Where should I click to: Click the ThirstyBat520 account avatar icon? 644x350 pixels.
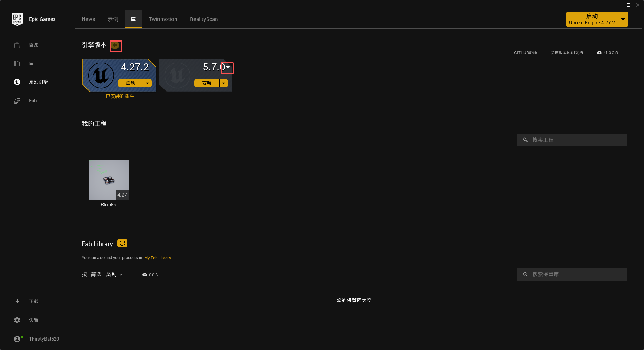tap(18, 339)
